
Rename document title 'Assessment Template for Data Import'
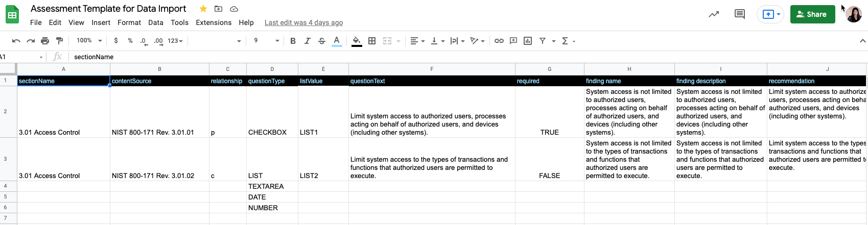click(x=108, y=9)
